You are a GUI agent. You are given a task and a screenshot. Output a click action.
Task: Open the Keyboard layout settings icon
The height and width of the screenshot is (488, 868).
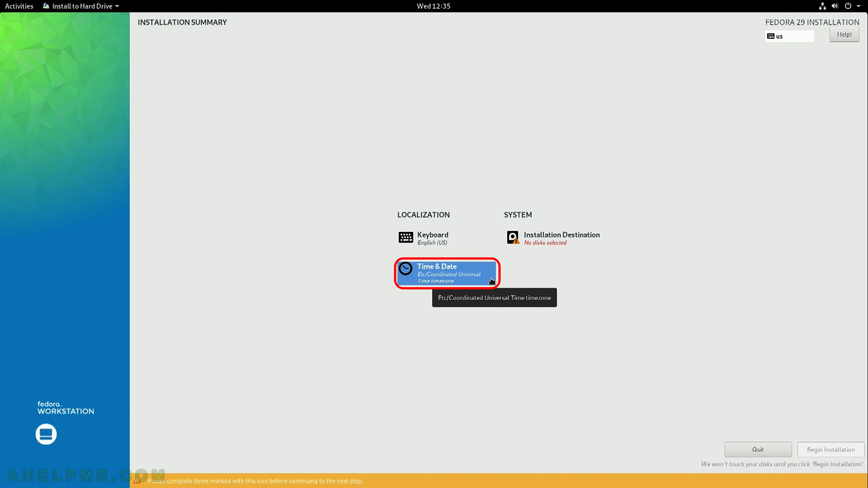pyautogui.click(x=406, y=238)
